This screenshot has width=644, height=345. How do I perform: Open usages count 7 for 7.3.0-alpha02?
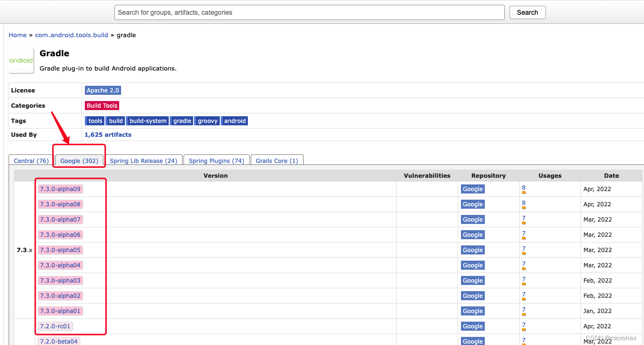[523, 294]
